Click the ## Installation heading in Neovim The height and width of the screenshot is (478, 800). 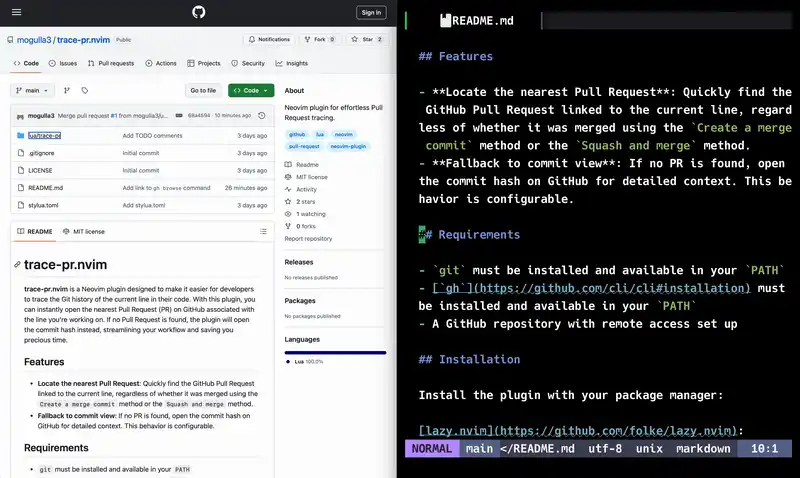coord(469,360)
